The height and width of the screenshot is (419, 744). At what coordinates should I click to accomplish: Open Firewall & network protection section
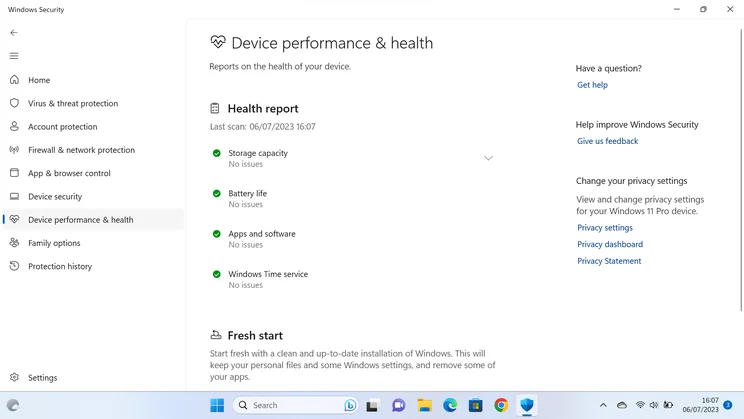click(x=93, y=149)
